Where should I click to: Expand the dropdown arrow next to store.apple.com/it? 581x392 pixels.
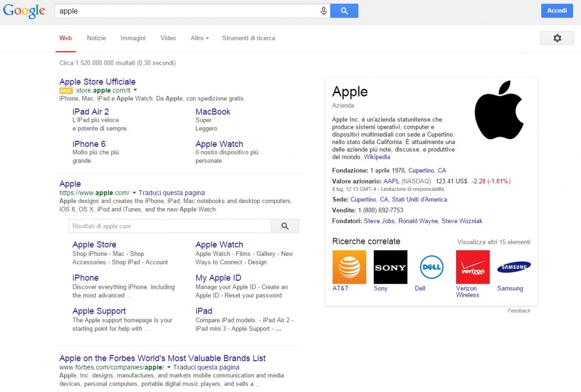135,90
